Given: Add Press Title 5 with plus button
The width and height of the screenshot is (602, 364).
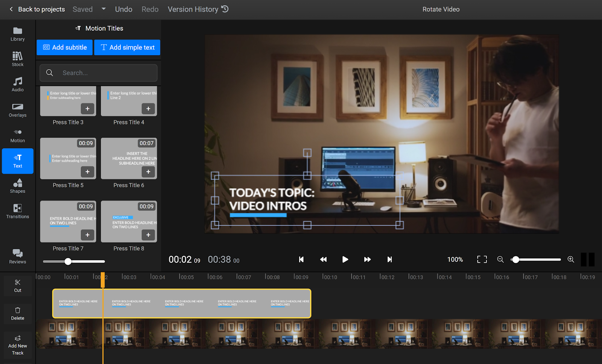Looking at the screenshot, I should click(x=87, y=172).
